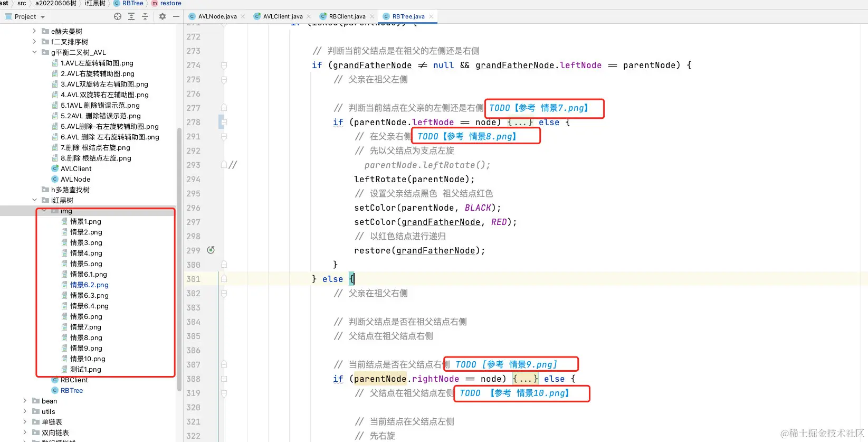
Task: Switch to RBClient.java tab
Action: [347, 16]
